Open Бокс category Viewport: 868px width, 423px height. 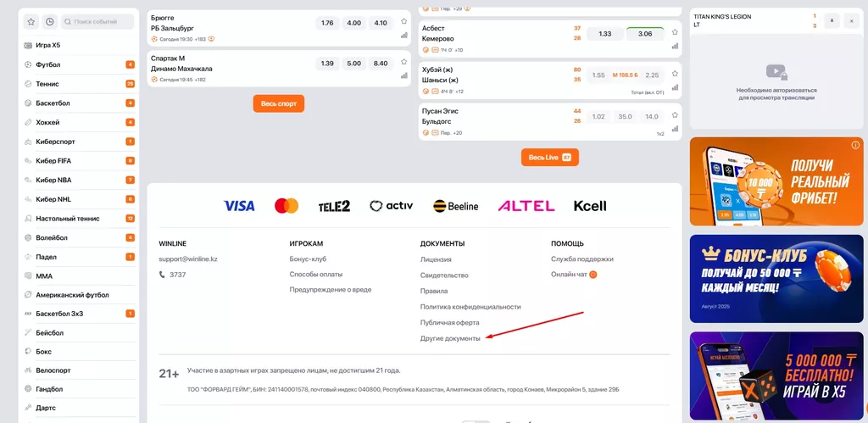79,352
